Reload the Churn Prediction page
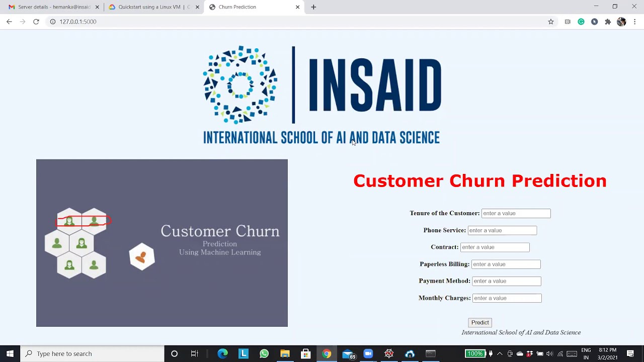 (x=36, y=22)
